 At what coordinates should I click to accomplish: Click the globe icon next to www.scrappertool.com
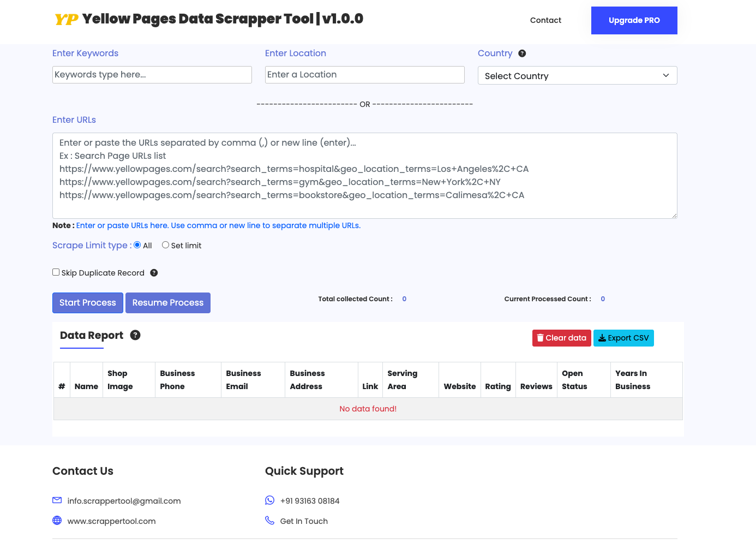57,521
